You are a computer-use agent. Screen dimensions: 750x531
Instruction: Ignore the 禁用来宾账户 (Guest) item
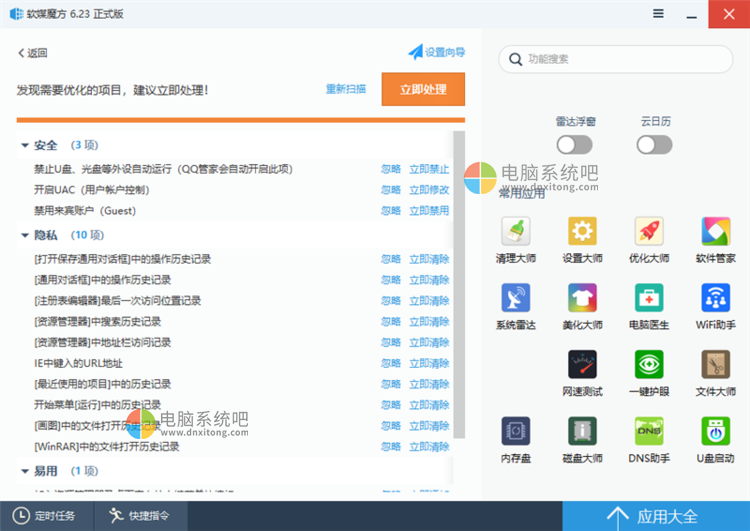coord(391,210)
